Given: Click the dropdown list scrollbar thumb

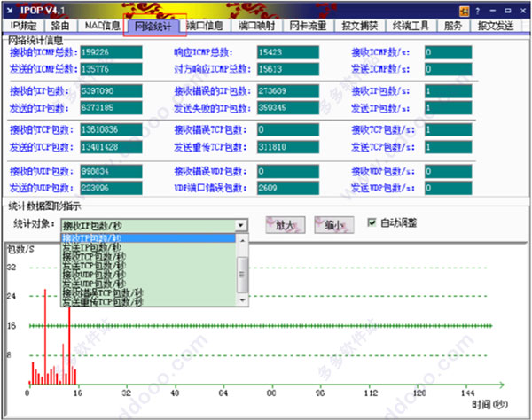Looking at the screenshot, I should (x=242, y=275).
